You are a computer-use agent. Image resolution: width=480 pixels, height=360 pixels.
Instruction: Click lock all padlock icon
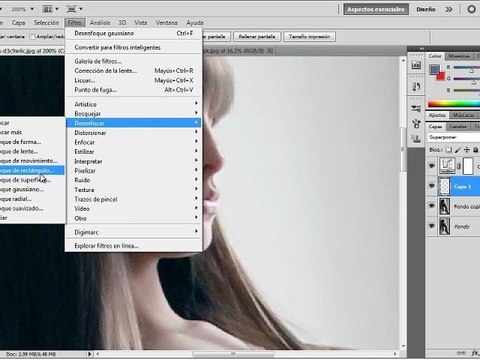[476, 150]
